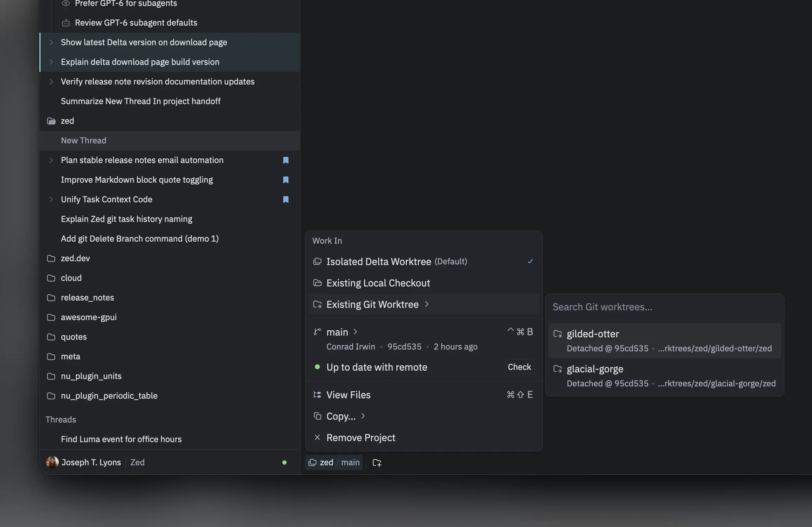
Task: Click the View Files tree icon
Action: coord(317,395)
